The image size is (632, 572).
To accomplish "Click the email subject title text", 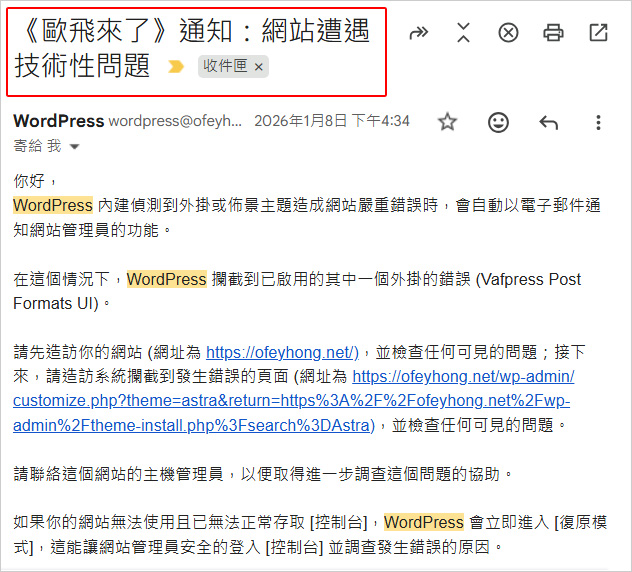I will (x=190, y=33).
